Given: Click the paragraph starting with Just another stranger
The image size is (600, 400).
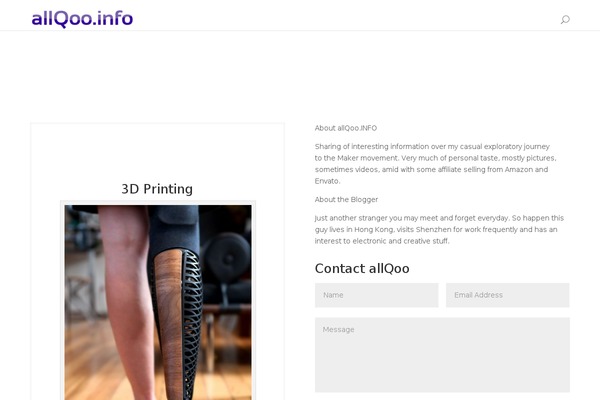Looking at the screenshot, I should click(x=439, y=229).
